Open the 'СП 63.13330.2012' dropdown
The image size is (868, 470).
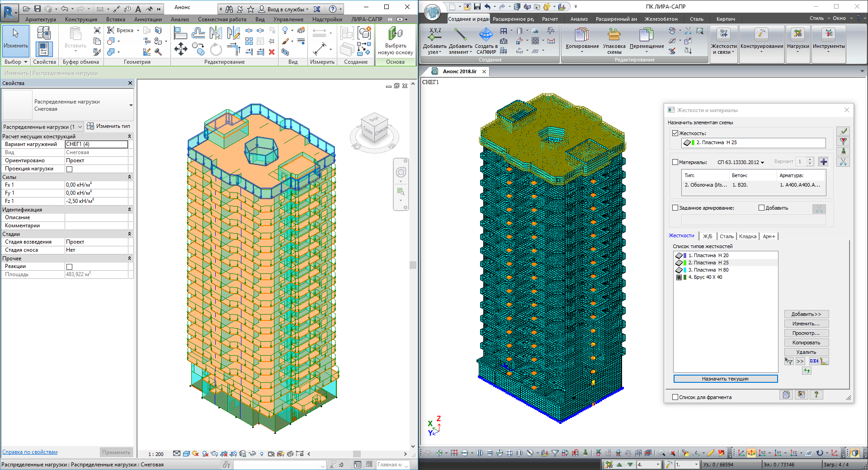pos(741,162)
